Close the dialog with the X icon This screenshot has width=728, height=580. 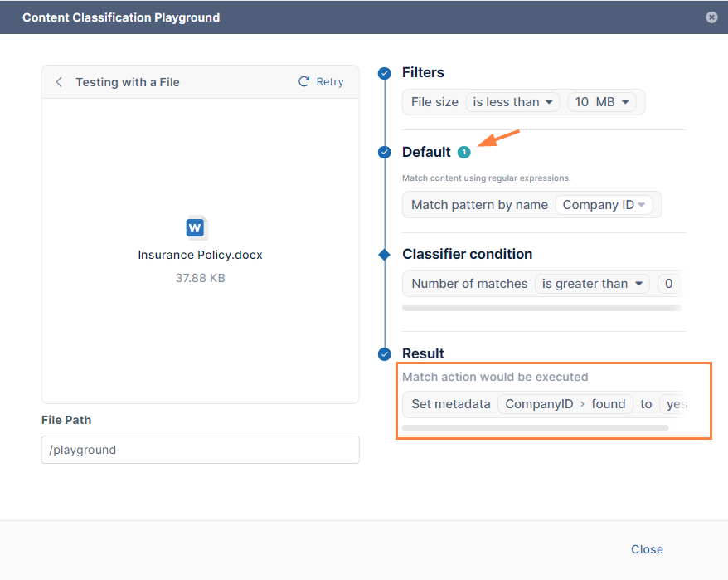(711, 17)
